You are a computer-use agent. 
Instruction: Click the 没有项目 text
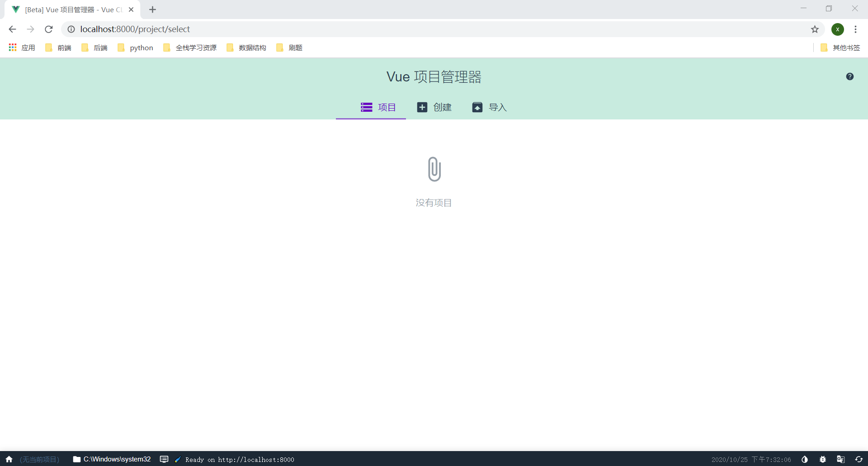(x=434, y=203)
